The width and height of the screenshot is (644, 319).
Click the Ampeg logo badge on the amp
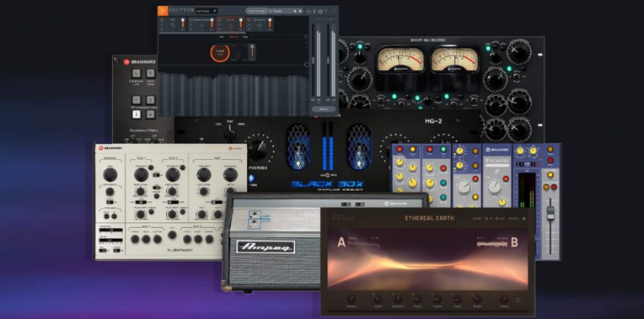coord(266,247)
